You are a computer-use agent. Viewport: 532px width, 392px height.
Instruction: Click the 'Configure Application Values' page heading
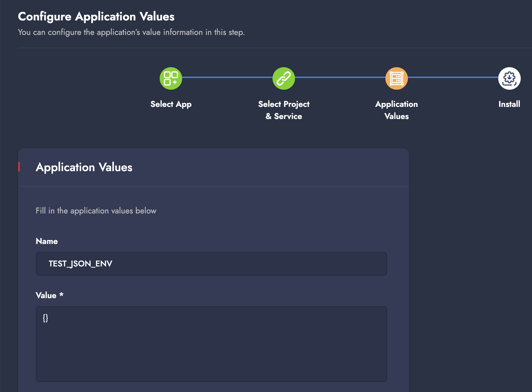click(96, 17)
